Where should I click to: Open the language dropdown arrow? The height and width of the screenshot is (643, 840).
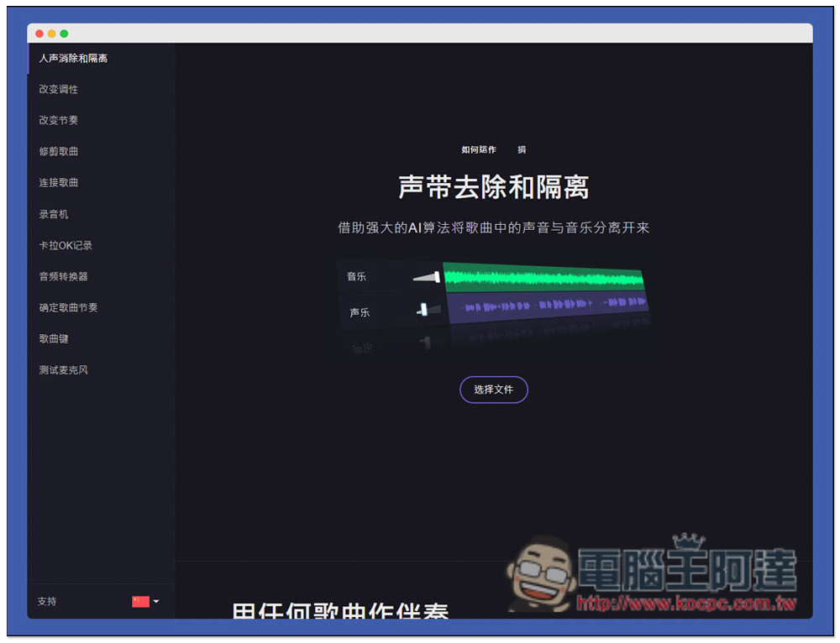point(156,601)
